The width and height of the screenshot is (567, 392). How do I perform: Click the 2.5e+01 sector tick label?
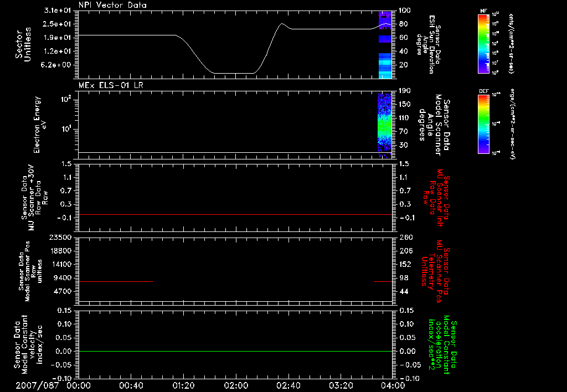coord(58,24)
